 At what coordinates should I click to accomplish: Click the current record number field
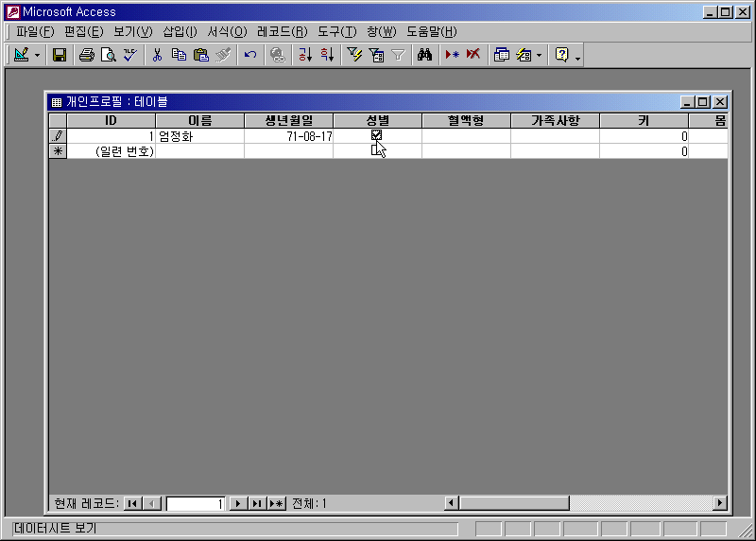pyautogui.click(x=196, y=504)
